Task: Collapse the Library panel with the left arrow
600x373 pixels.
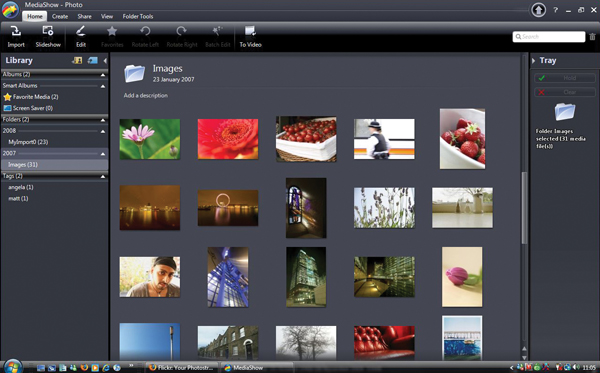Action: point(105,60)
